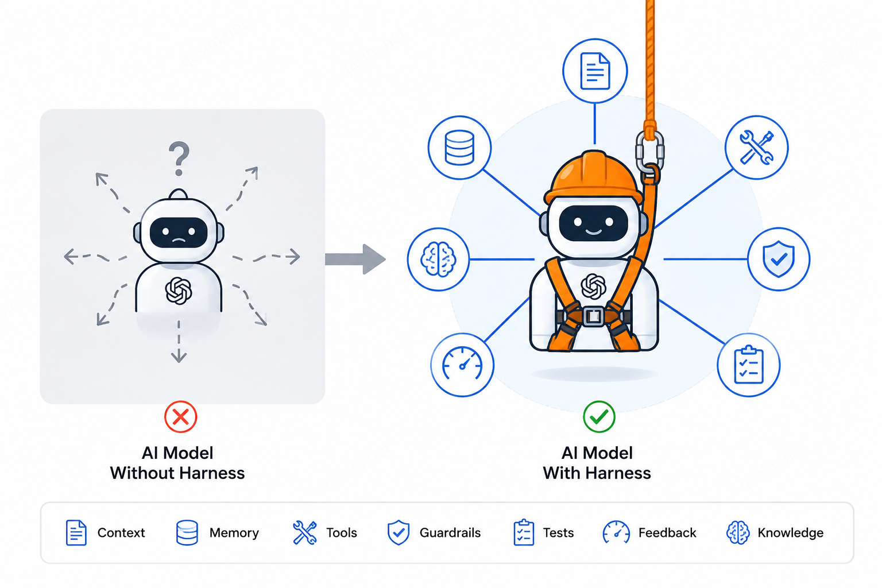Click the clipboard checklist circle icon
This screenshot has width=882, height=588.
749,365
